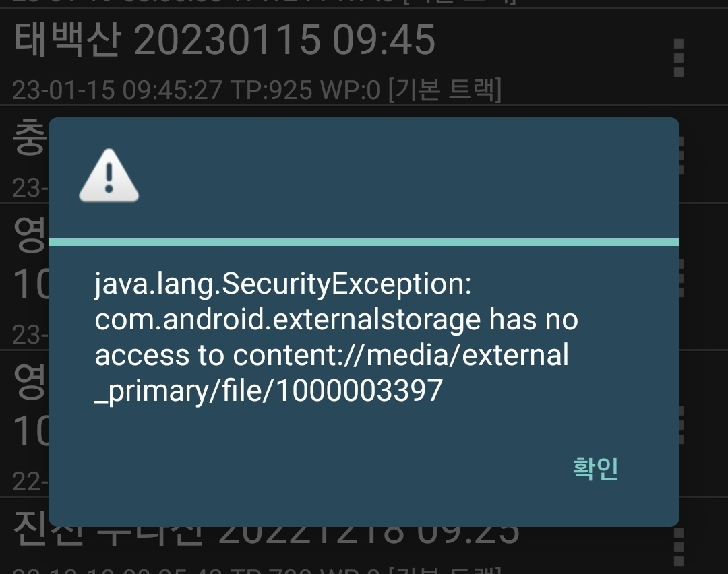The image size is (728, 574).
Task: Click the warning triangle icon in dialog
Action: [109, 175]
